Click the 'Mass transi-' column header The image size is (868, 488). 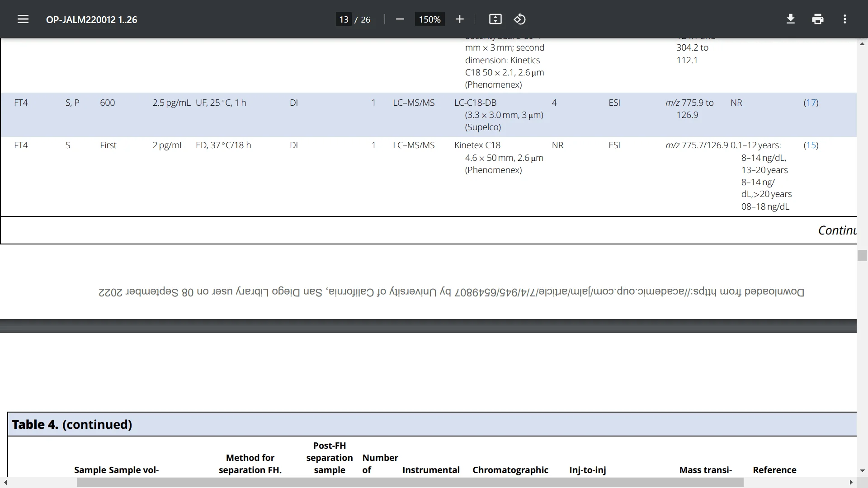pyautogui.click(x=705, y=470)
